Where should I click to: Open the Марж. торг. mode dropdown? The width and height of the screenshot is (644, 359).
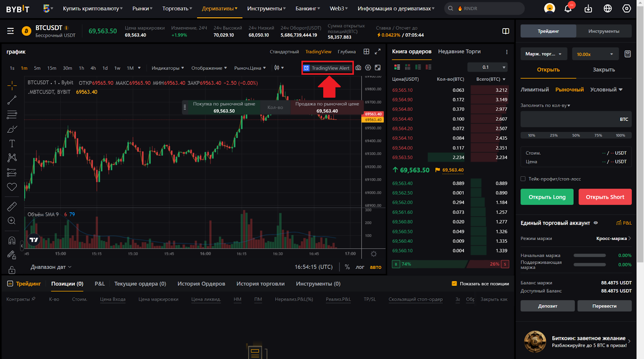[543, 54]
